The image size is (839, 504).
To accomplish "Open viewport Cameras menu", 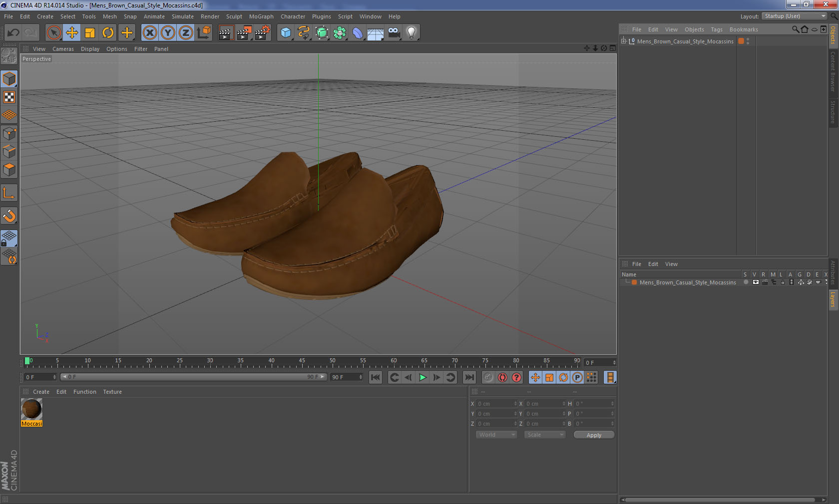I will pyautogui.click(x=63, y=49).
